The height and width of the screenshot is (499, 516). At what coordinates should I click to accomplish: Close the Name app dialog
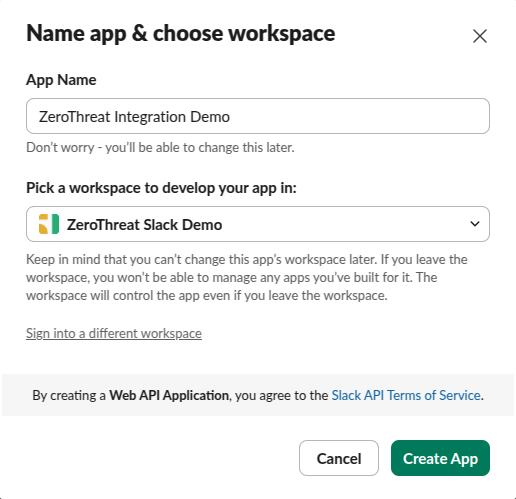480,36
